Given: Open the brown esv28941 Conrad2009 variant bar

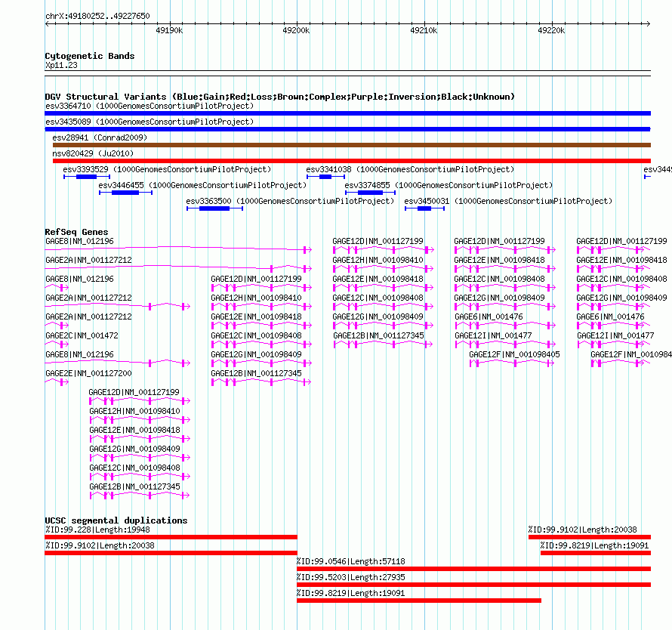Looking at the screenshot, I should 351,145.
